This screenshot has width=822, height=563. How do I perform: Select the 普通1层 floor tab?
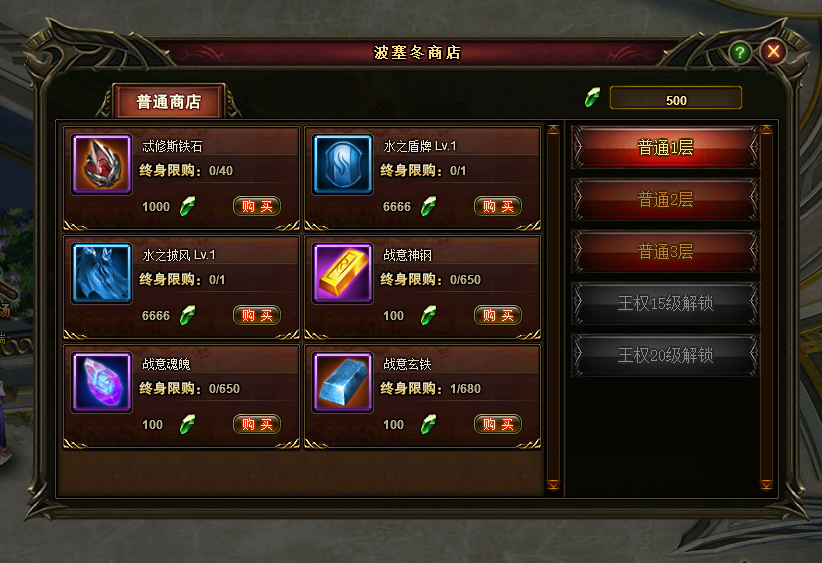click(665, 147)
